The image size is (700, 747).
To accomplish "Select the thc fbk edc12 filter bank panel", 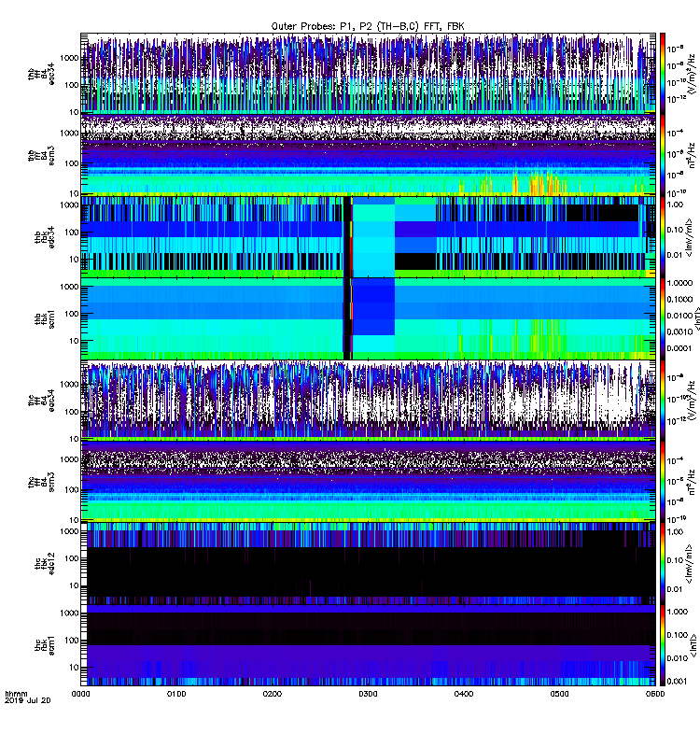I will (x=368, y=563).
